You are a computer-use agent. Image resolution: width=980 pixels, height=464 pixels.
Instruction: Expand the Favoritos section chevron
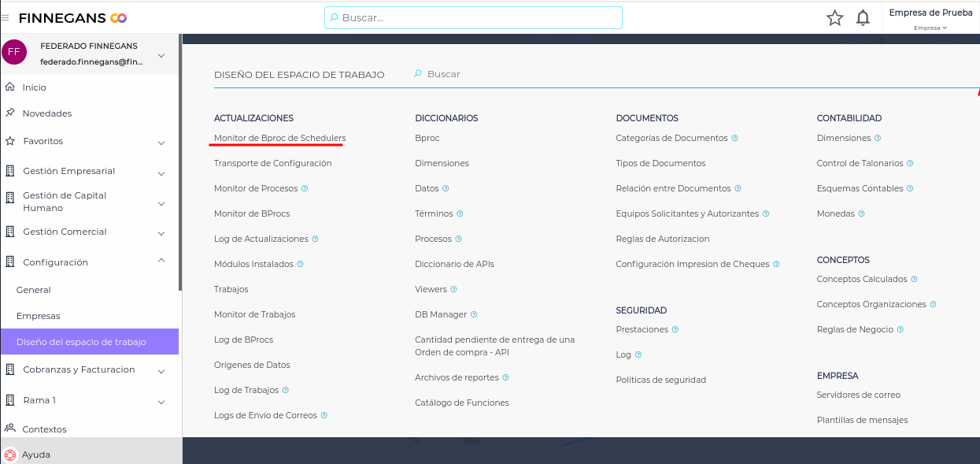tap(161, 143)
